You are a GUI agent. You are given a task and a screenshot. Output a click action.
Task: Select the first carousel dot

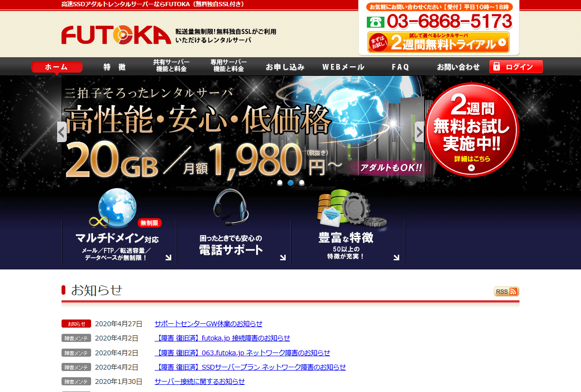coord(280,183)
